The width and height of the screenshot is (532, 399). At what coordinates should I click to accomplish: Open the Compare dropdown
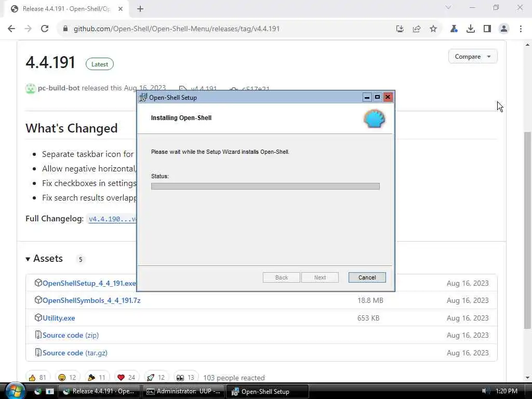pos(473,56)
